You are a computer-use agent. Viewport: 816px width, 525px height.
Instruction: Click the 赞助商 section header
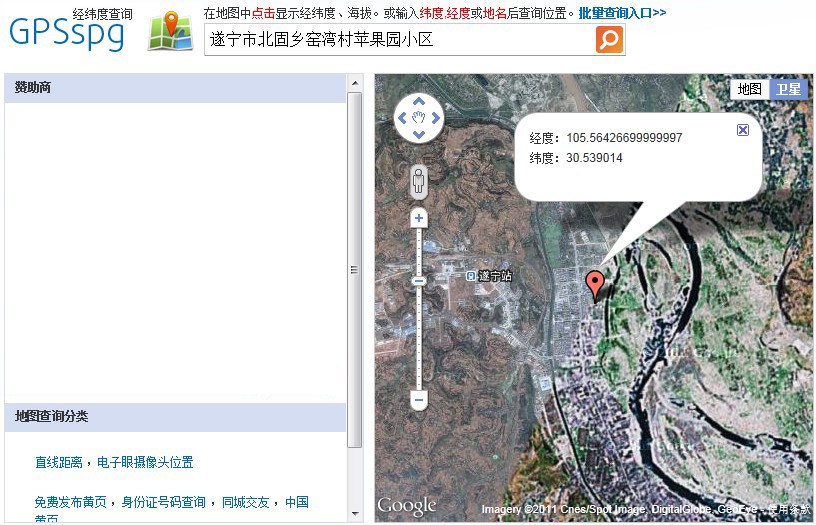(175, 87)
